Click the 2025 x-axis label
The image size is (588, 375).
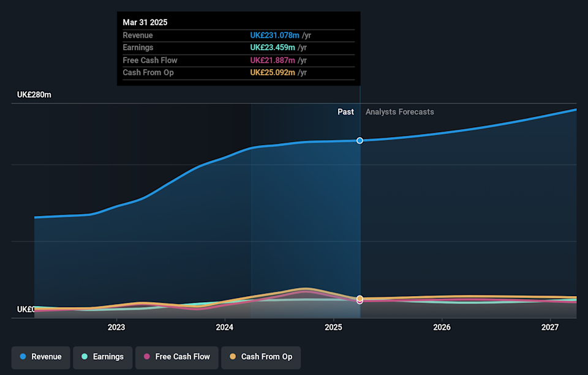click(333, 327)
